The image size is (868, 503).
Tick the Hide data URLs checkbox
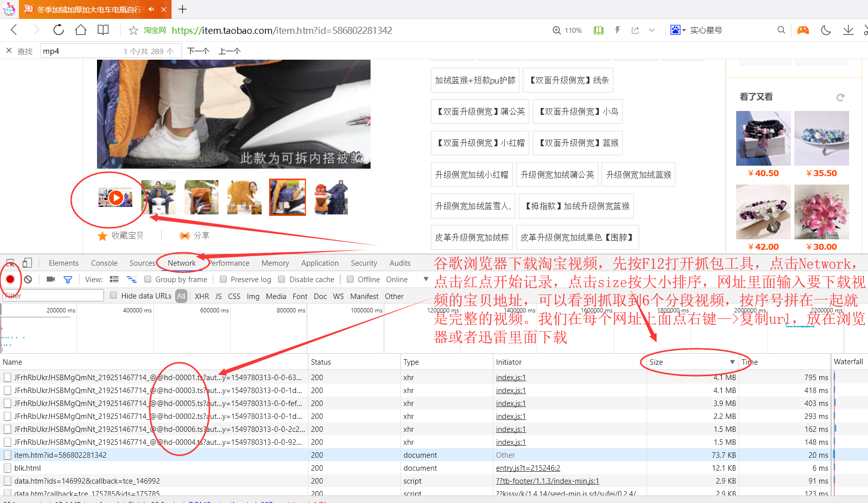pyautogui.click(x=113, y=296)
